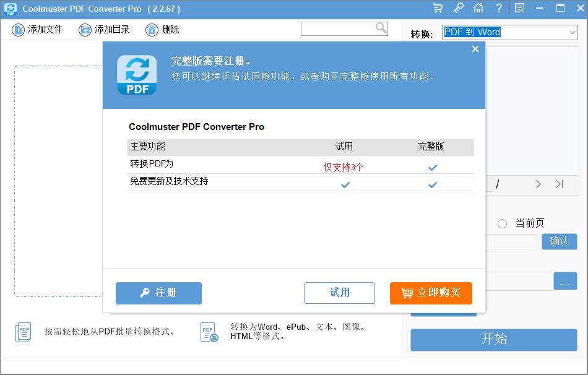Click the 立即购买 buy now button

tap(431, 293)
